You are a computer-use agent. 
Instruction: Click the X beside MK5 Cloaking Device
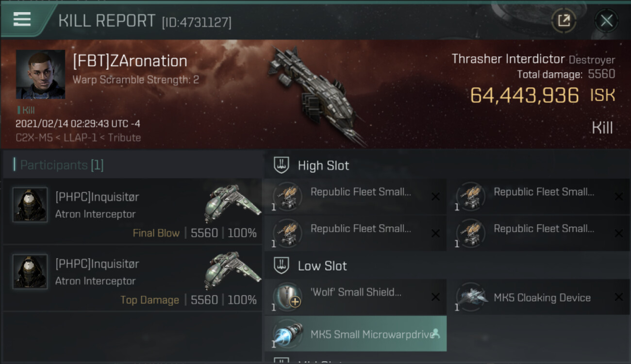(618, 297)
